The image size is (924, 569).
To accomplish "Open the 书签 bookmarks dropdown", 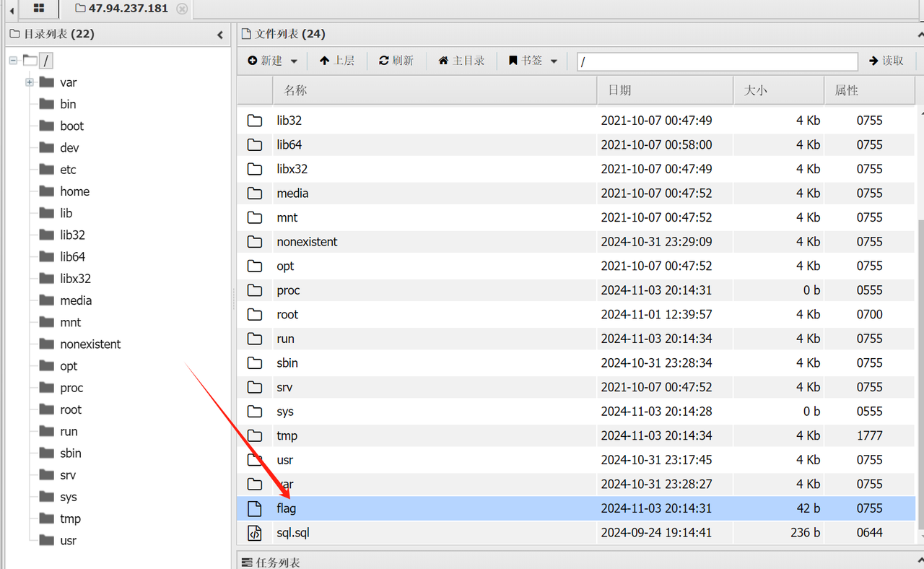I will pyautogui.click(x=533, y=61).
